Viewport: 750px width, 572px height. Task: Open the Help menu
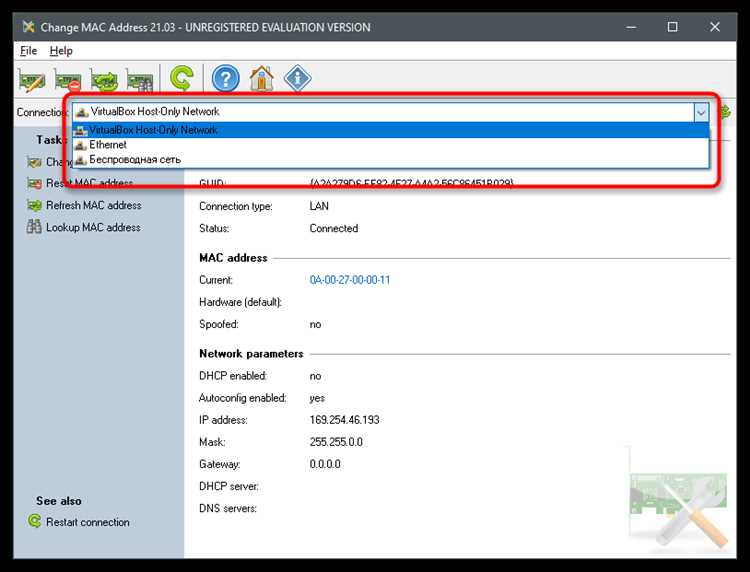[x=61, y=51]
